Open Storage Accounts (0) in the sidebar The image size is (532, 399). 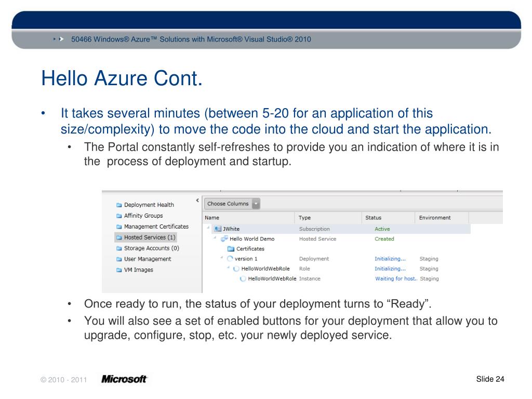click(152, 248)
